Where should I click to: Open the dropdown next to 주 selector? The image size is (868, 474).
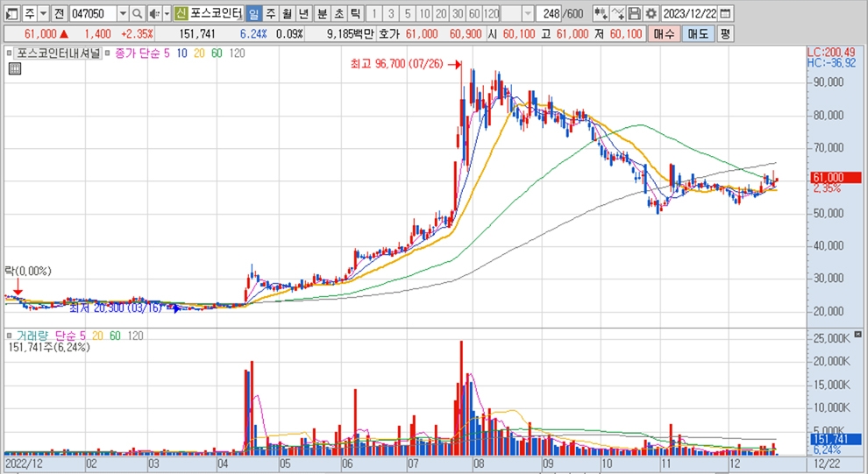43,13
